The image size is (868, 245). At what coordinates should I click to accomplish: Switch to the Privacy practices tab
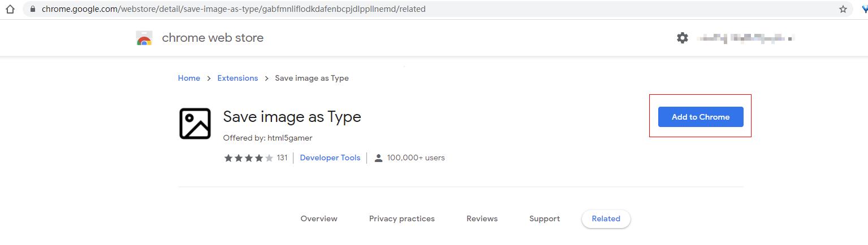point(401,218)
